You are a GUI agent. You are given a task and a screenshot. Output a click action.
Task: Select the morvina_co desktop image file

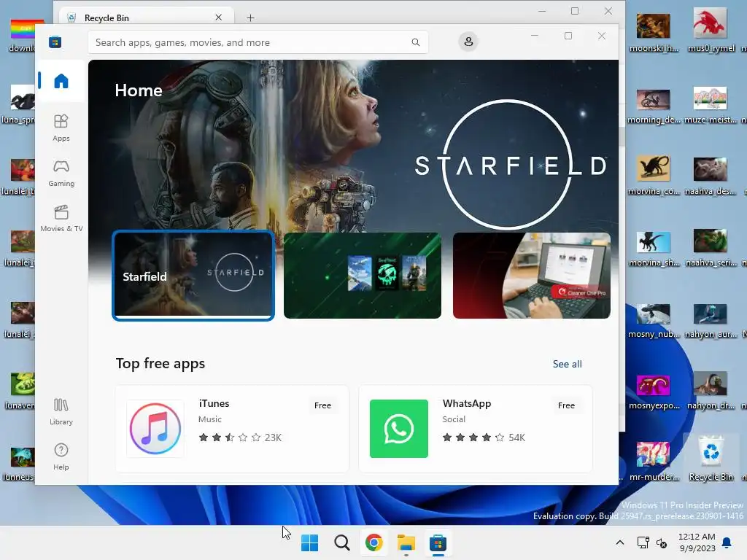654,174
